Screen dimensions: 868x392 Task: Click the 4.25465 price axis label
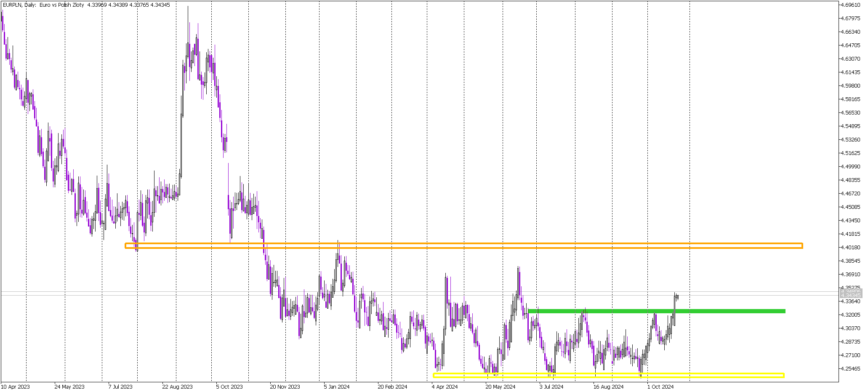[x=851, y=369]
